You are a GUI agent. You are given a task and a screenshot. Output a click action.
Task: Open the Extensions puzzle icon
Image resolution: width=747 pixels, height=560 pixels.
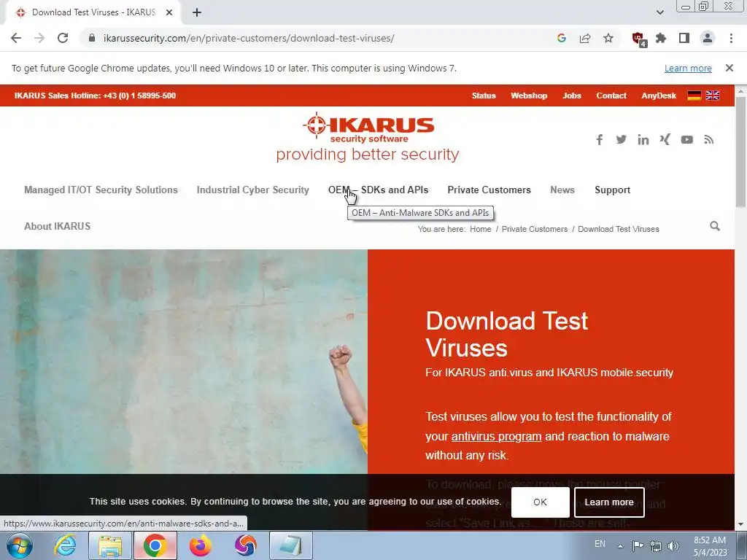pos(661,38)
